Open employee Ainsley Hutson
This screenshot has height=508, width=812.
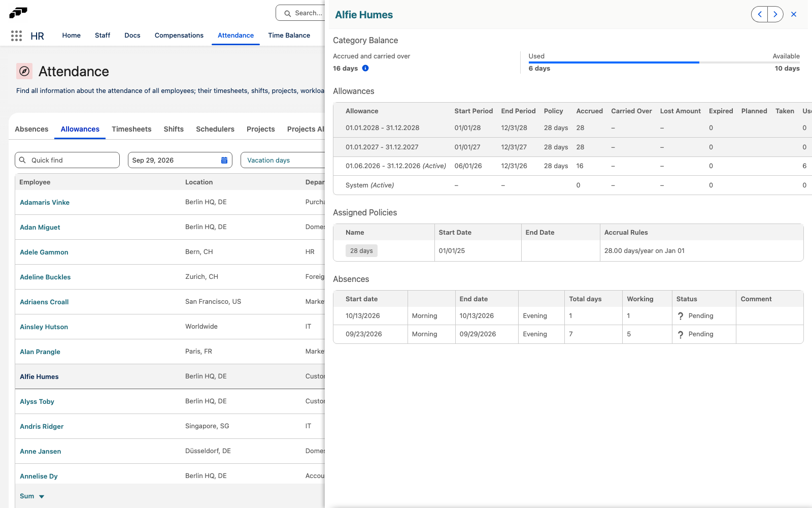(44, 327)
